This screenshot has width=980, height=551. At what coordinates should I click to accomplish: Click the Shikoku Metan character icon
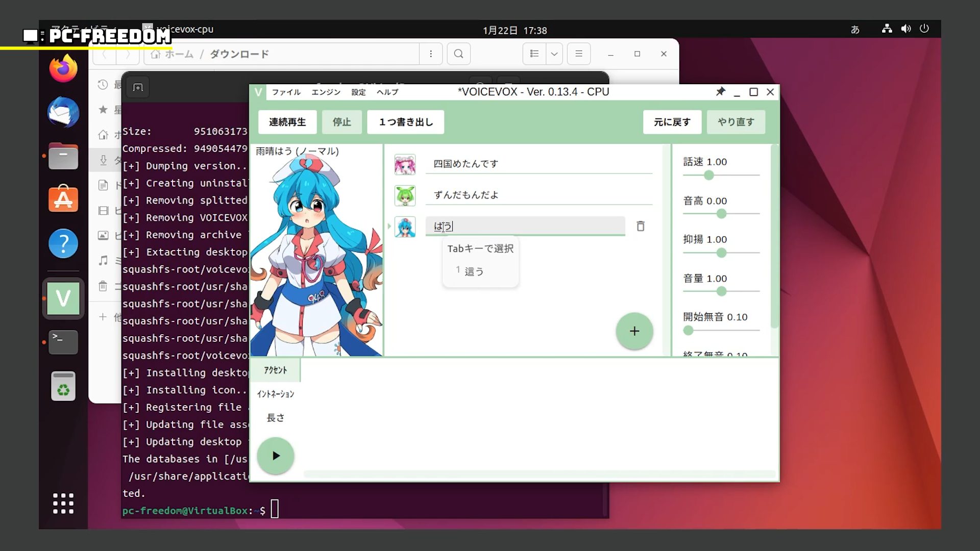405,164
